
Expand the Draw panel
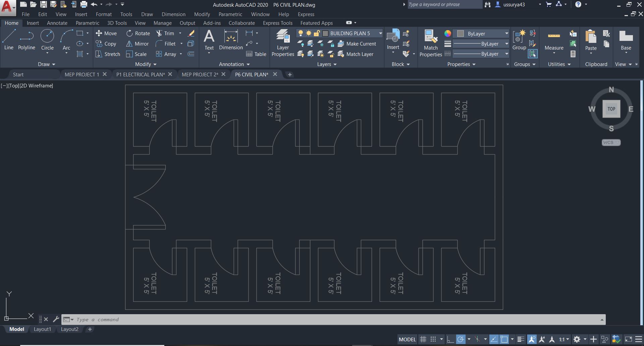pyautogui.click(x=46, y=64)
